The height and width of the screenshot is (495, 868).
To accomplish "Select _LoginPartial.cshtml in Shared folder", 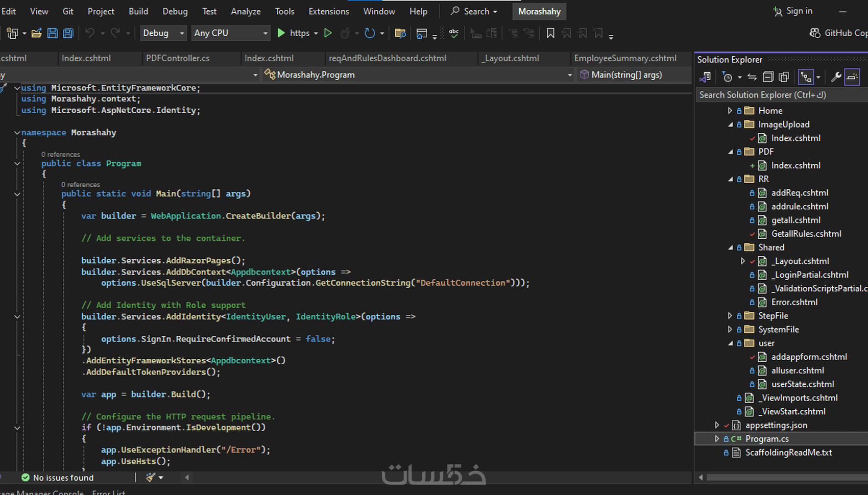I will (810, 275).
